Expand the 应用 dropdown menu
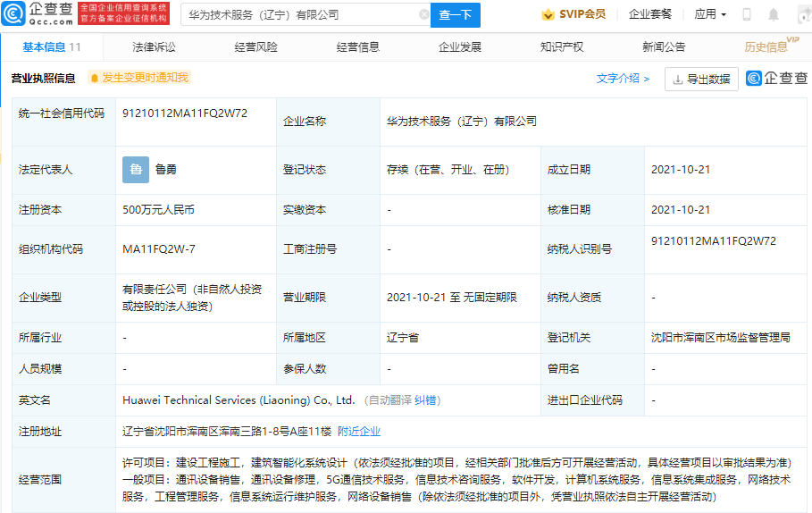This screenshot has width=812, height=513. (710, 14)
